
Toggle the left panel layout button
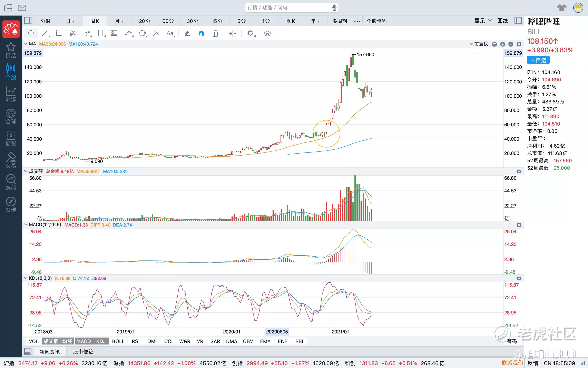[28, 21]
